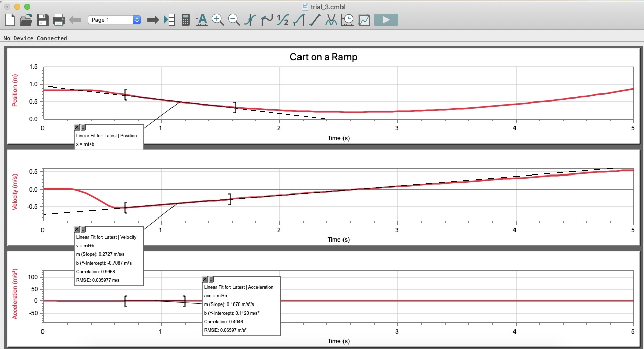Select the right fit bracket on the position graph

pos(235,107)
